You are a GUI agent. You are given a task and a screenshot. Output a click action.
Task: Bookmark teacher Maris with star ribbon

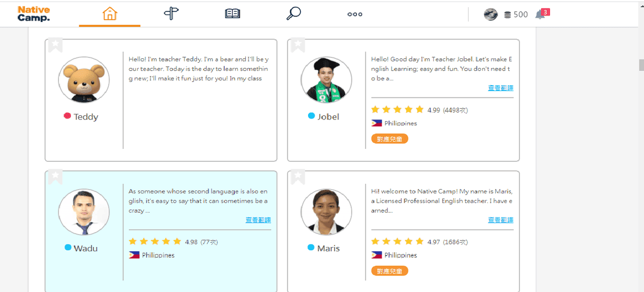[298, 176]
